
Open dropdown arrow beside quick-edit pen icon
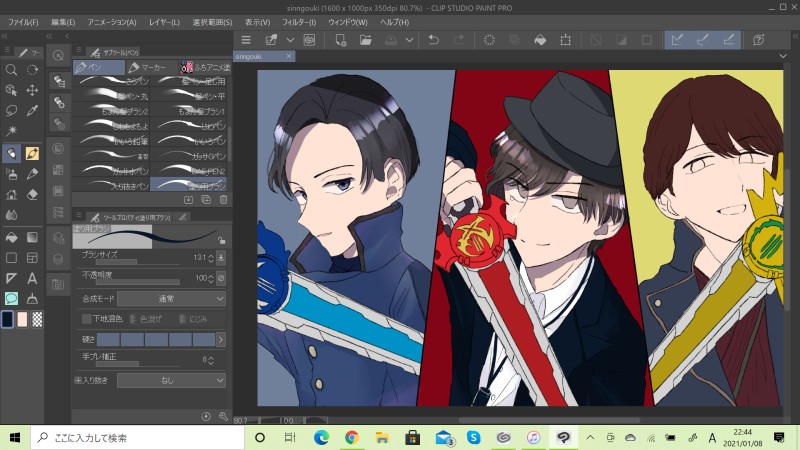290,40
